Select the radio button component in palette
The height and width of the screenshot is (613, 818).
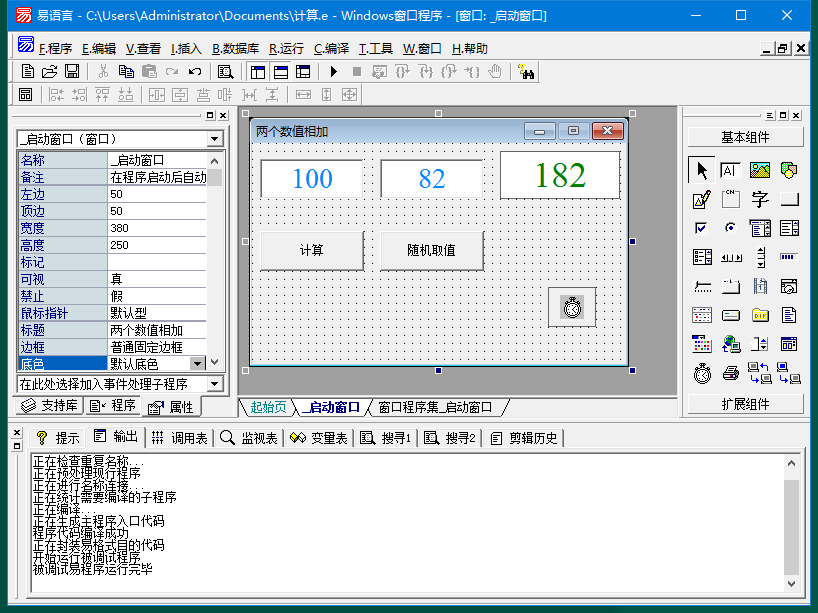(731, 228)
